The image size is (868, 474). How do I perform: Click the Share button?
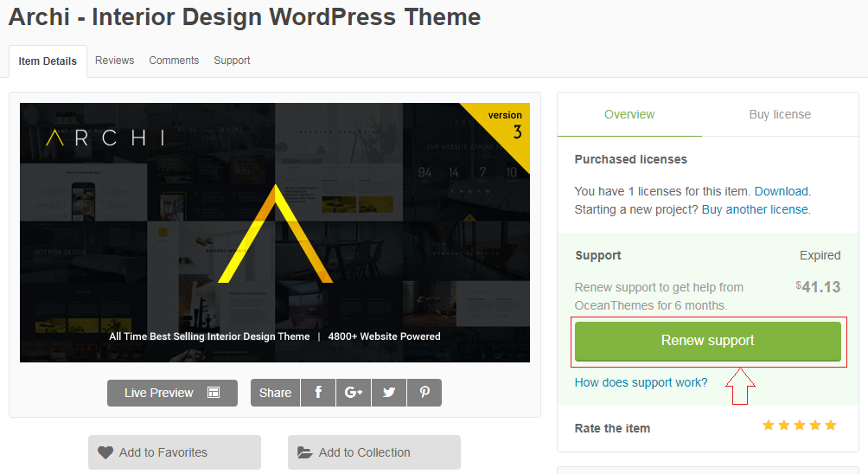275,393
